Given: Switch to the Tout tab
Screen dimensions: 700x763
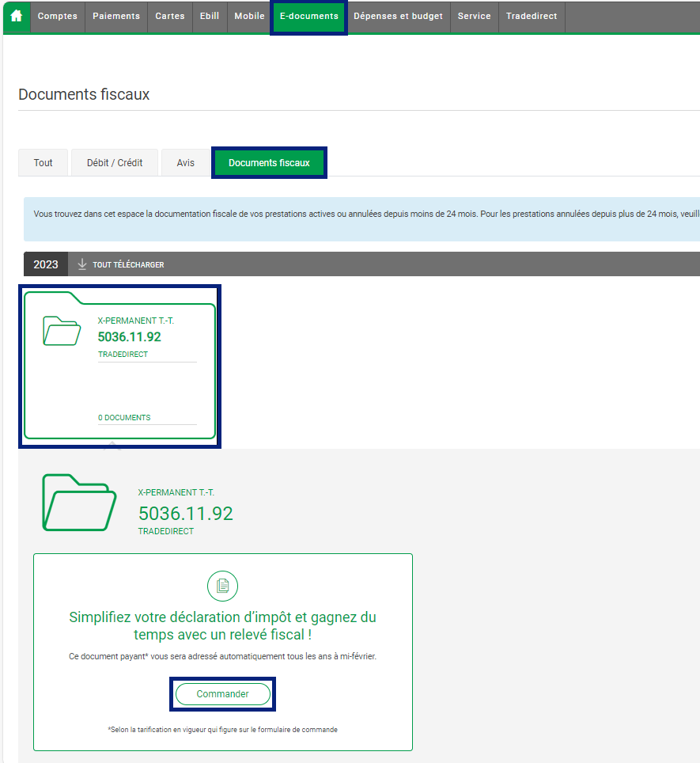Looking at the screenshot, I should click(x=43, y=162).
